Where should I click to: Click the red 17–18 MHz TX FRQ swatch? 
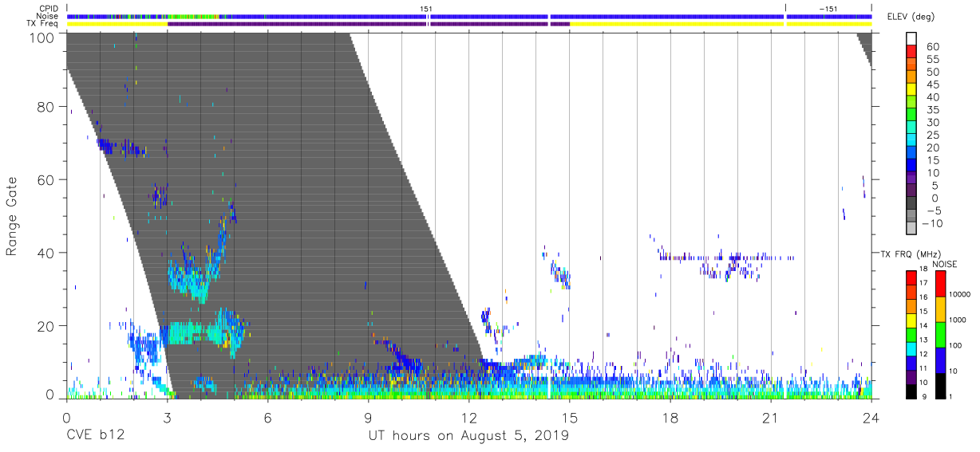(x=911, y=277)
